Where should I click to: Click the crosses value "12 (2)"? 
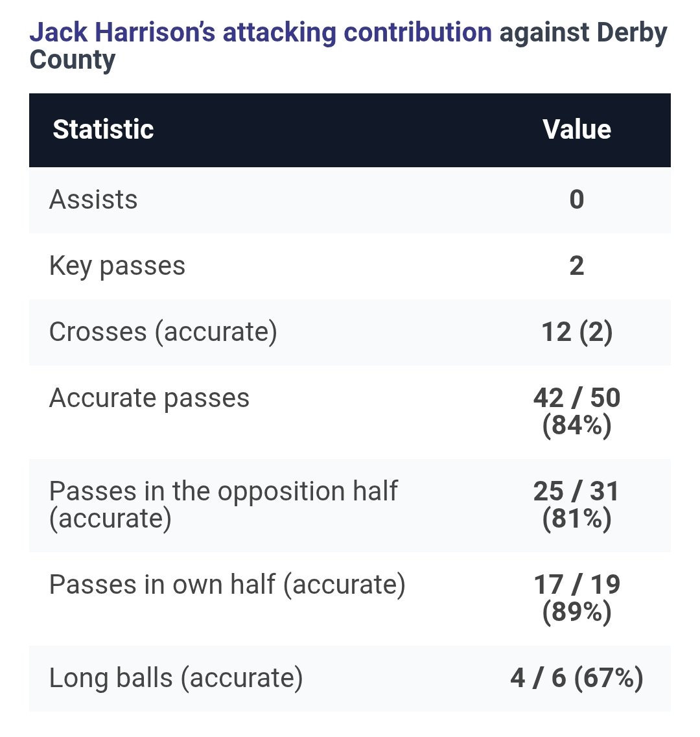tap(577, 332)
